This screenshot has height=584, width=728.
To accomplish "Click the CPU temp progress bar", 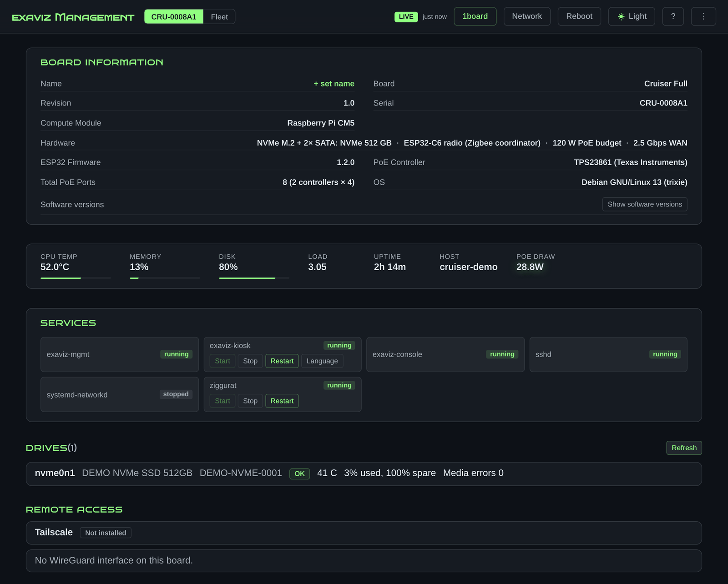I will coord(76,278).
